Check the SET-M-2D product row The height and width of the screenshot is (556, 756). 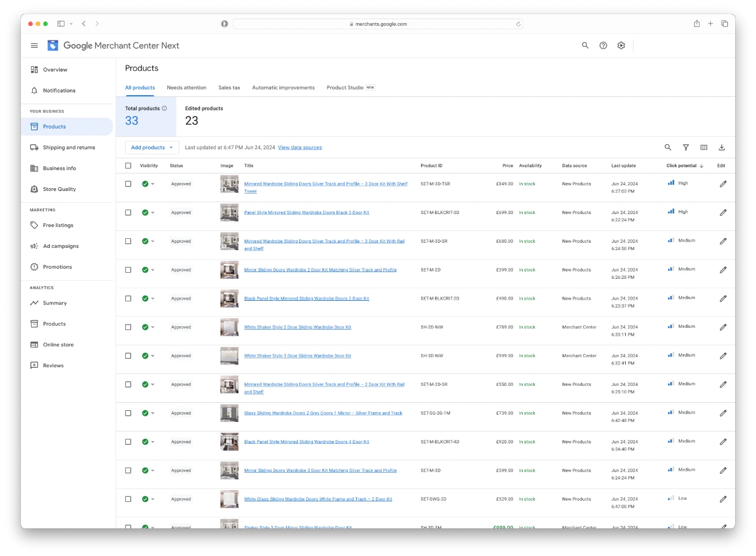coord(128,270)
